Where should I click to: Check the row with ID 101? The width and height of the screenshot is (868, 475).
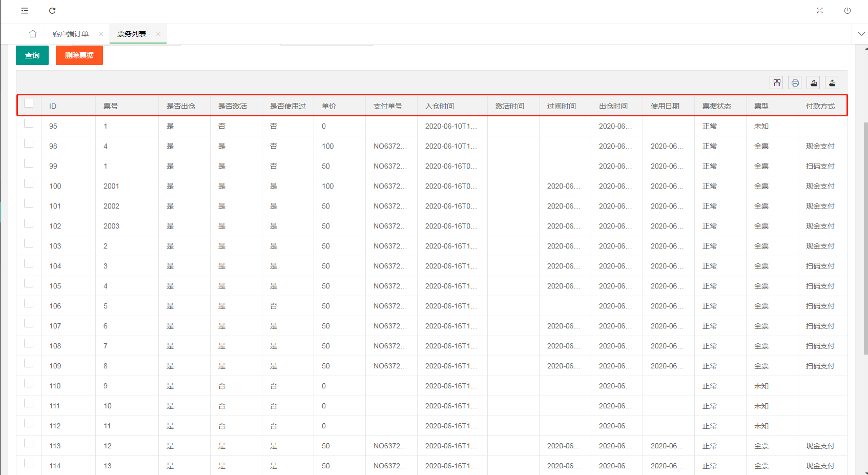pos(29,203)
